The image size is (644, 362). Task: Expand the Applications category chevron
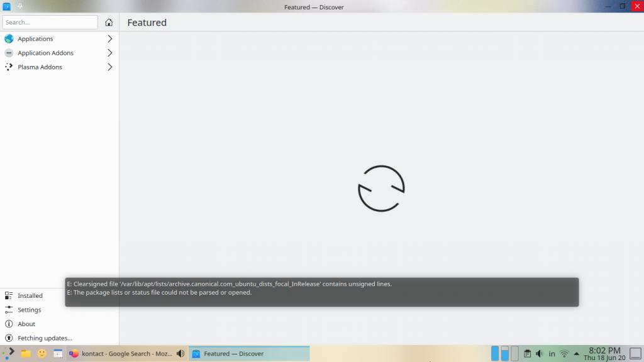tap(110, 39)
